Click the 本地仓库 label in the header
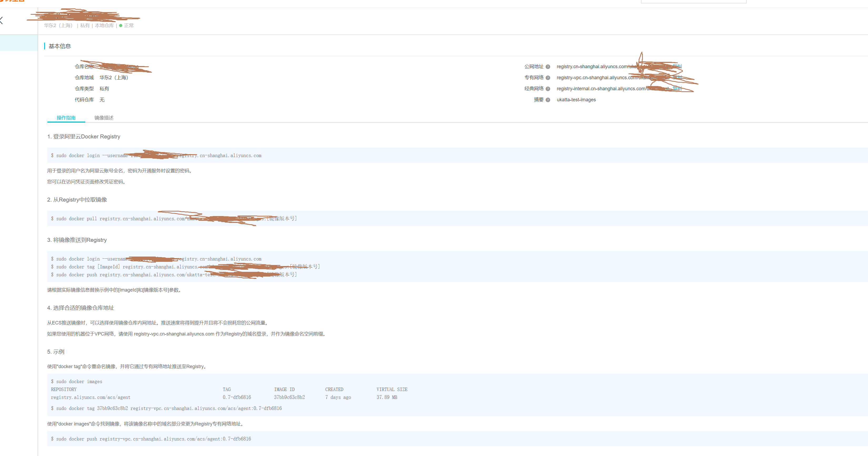Screen dimensions: 868x456 [x=104, y=26]
